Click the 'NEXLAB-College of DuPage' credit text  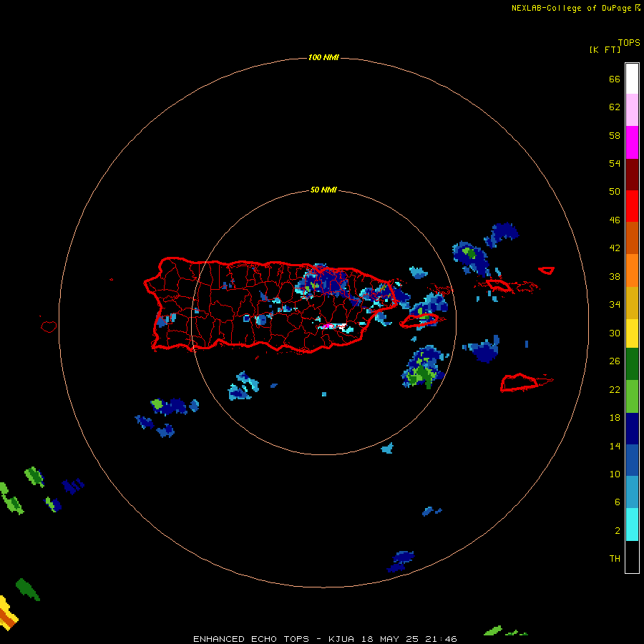(x=571, y=8)
